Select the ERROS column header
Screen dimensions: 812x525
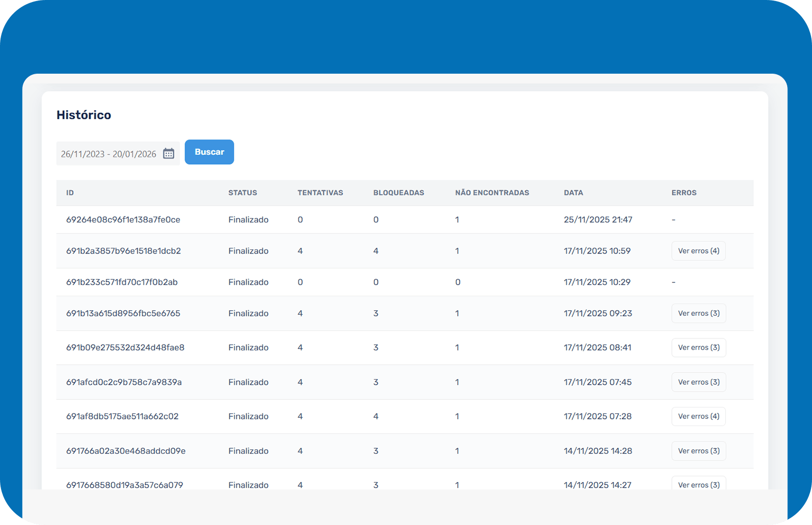[x=684, y=193]
